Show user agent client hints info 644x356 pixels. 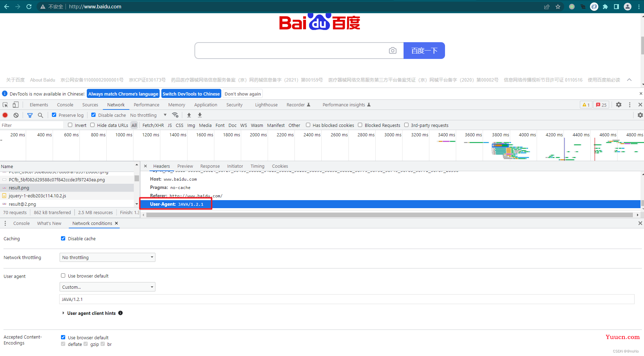[120, 313]
